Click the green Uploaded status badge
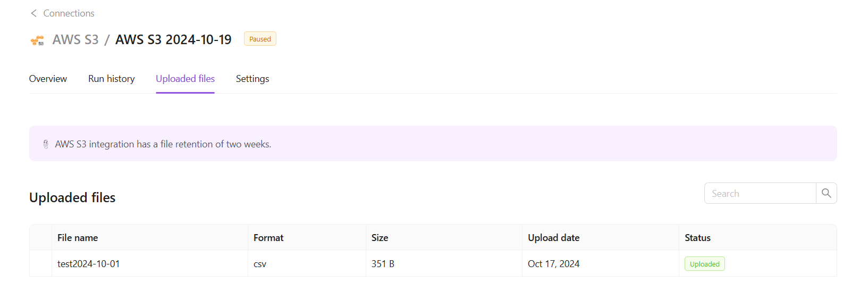This screenshot has width=868, height=307. [x=704, y=264]
